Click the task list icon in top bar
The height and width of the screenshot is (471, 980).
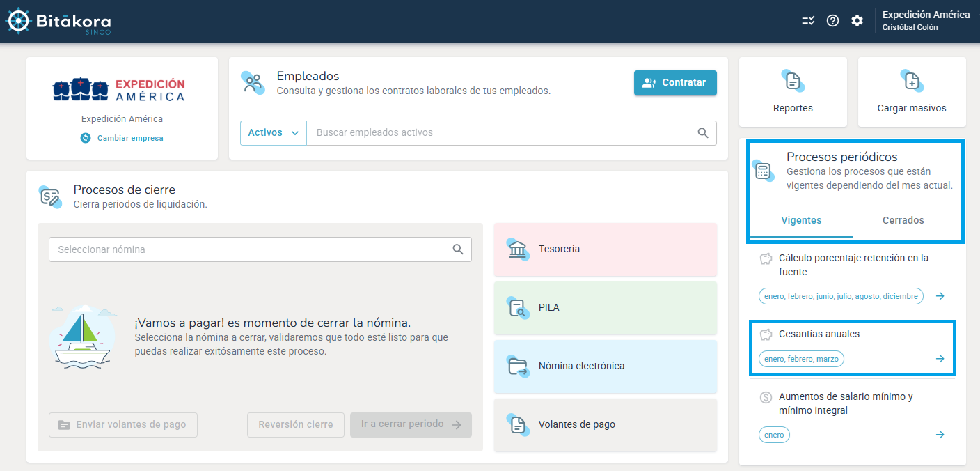(808, 21)
